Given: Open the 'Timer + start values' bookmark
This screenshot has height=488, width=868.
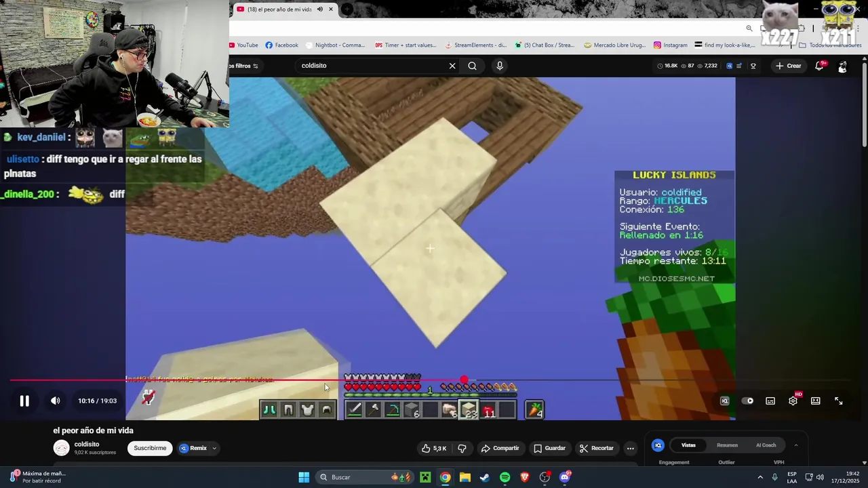Looking at the screenshot, I should pos(406,45).
